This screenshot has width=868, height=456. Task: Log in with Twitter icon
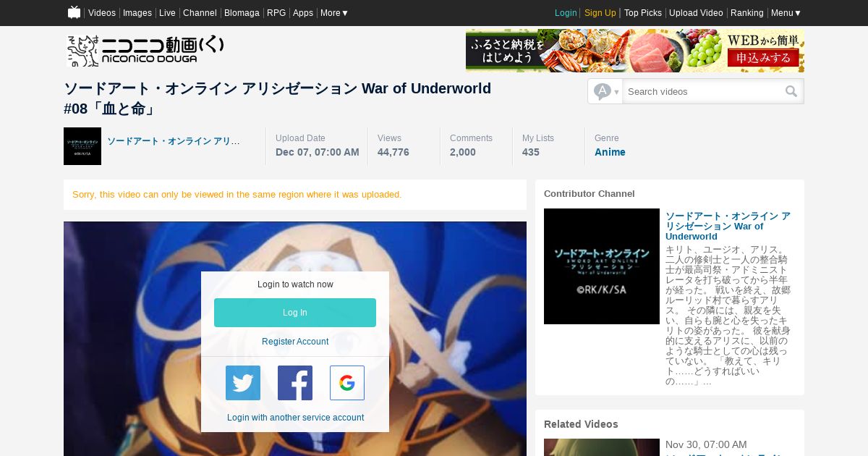point(243,383)
